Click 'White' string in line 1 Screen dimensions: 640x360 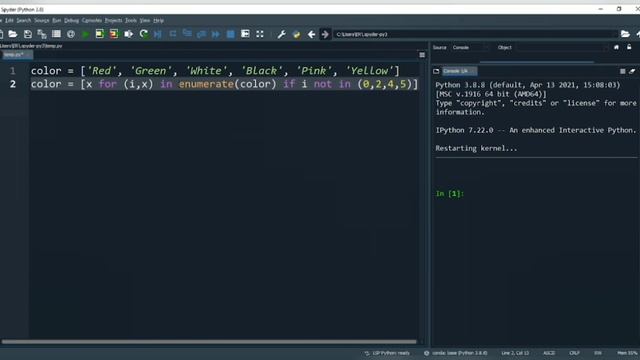[206, 71]
